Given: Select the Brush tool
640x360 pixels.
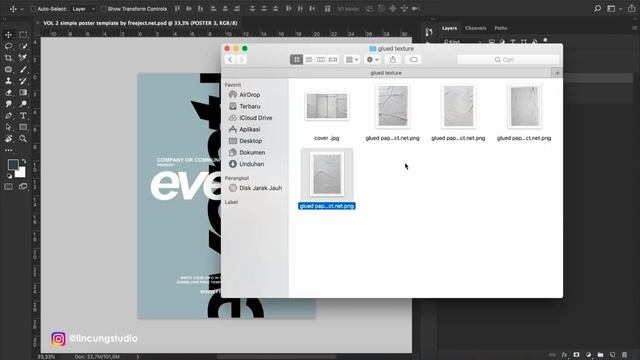Looking at the screenshot, I should [x=23, y=69].
